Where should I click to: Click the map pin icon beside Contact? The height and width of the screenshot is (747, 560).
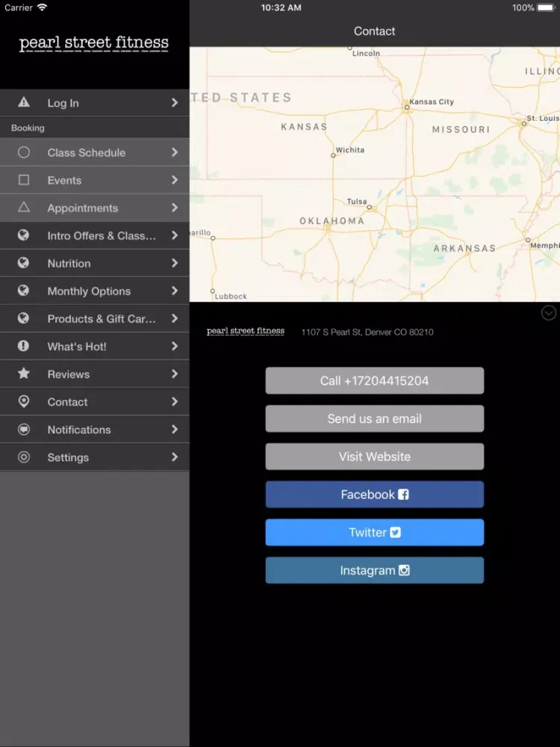tap(23, 401)
